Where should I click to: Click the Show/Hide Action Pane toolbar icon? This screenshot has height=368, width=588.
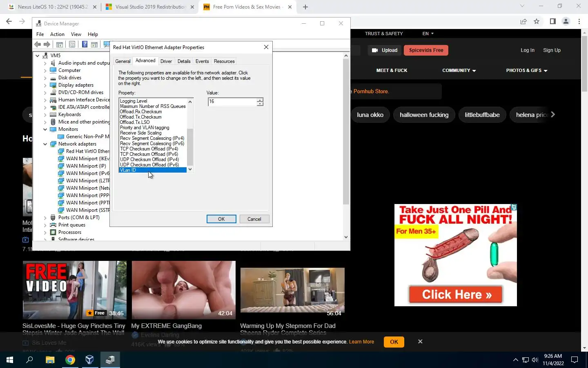tap(94, 45)
